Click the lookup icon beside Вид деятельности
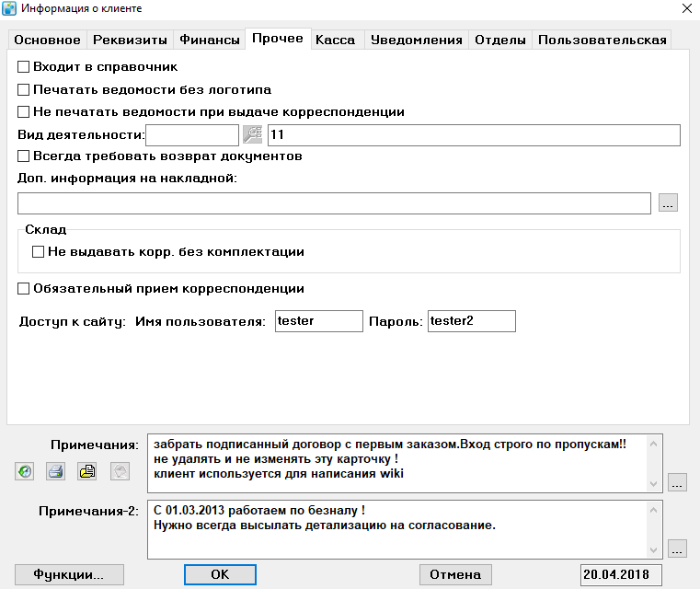The height and width of the screenshot is (589, 700). (253, 135)
